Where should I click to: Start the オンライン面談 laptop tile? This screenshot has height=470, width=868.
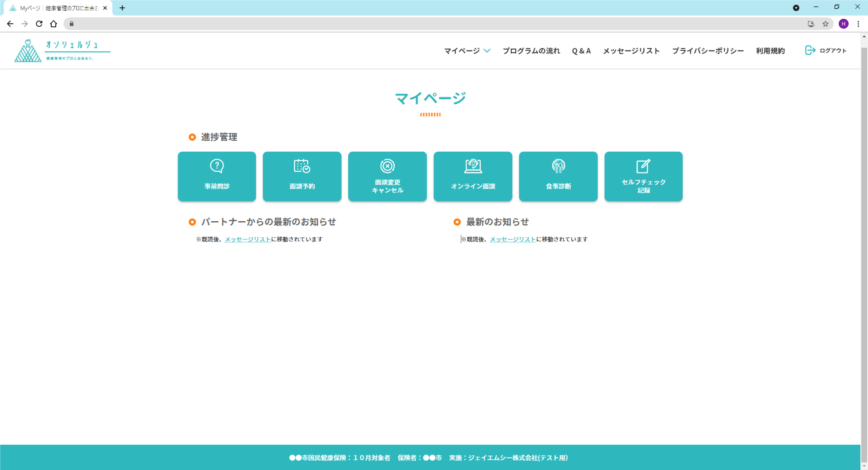[473, 176]
